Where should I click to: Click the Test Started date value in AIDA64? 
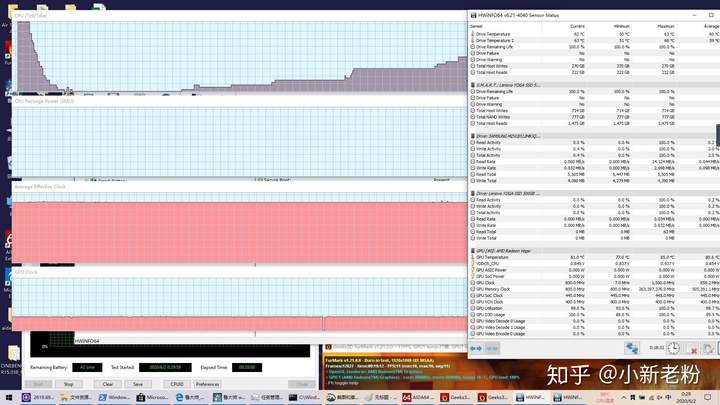[165, 367]
